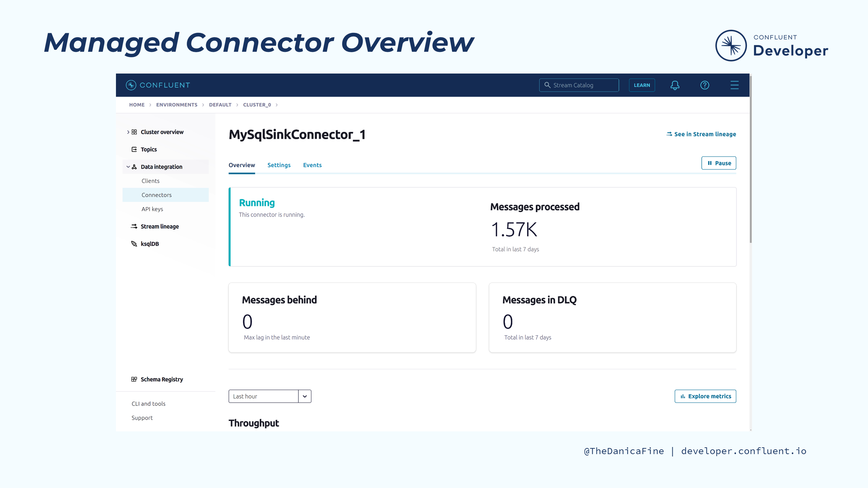The height and width of the screenshot is (488, 868).
Task: Click the vertical page scrollbar
Action: (751, 159)
